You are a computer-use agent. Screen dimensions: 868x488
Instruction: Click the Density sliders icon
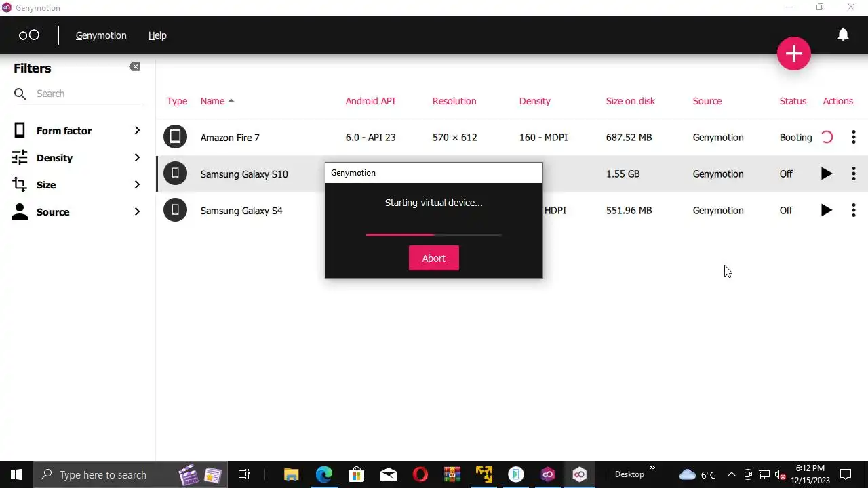20,157
